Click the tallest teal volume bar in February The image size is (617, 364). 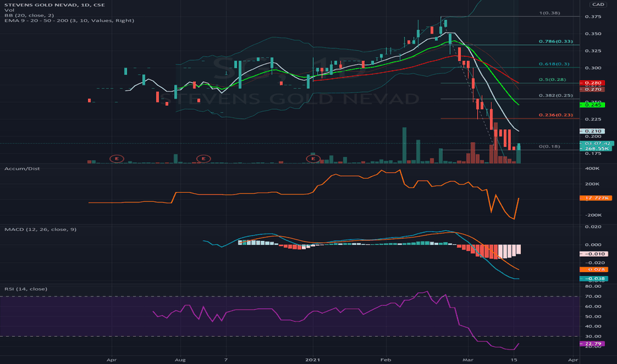coord(404,145)
